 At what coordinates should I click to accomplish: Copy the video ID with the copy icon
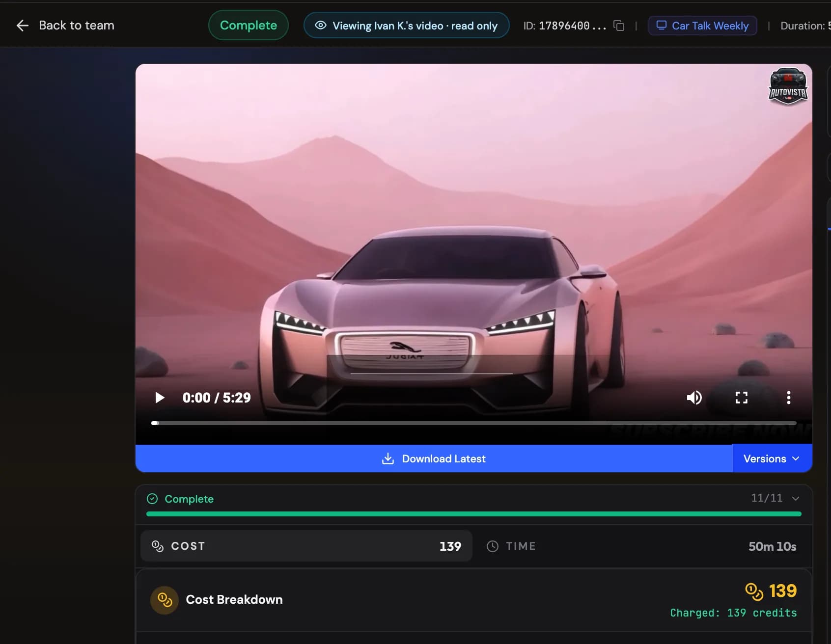tap(619, 26)
